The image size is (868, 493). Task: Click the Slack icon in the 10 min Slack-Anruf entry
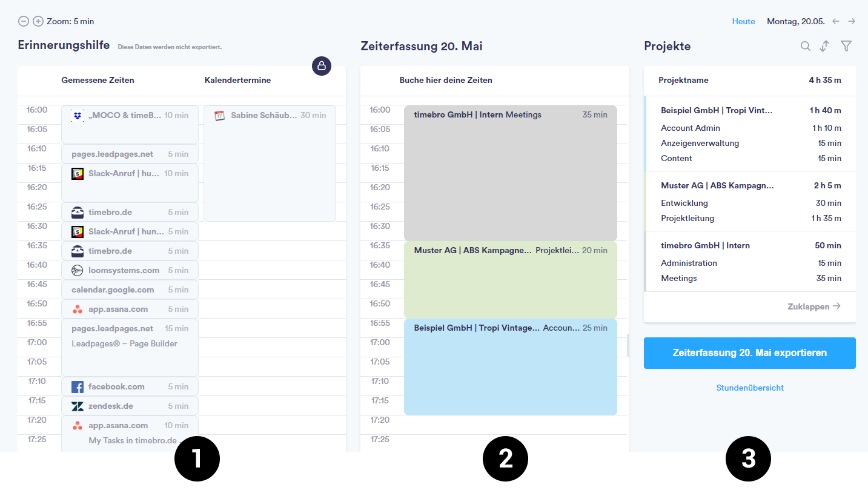coord(78,173)
